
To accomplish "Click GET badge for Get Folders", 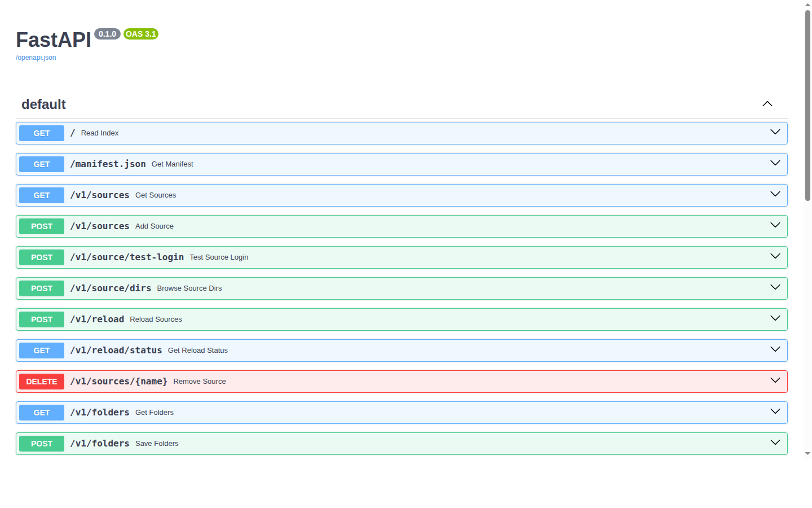I will point(42,413).
